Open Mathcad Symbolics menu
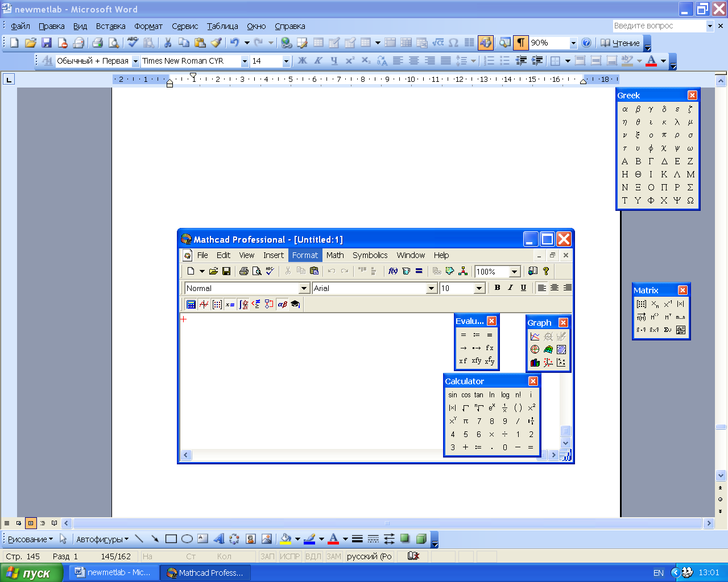Screen dimensions: 728x582 370,255
